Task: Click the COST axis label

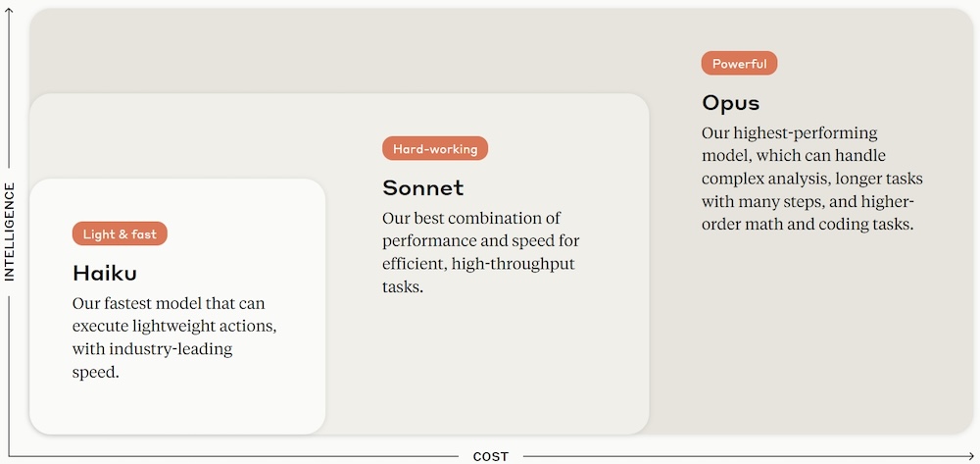Action: coord(491,456)
